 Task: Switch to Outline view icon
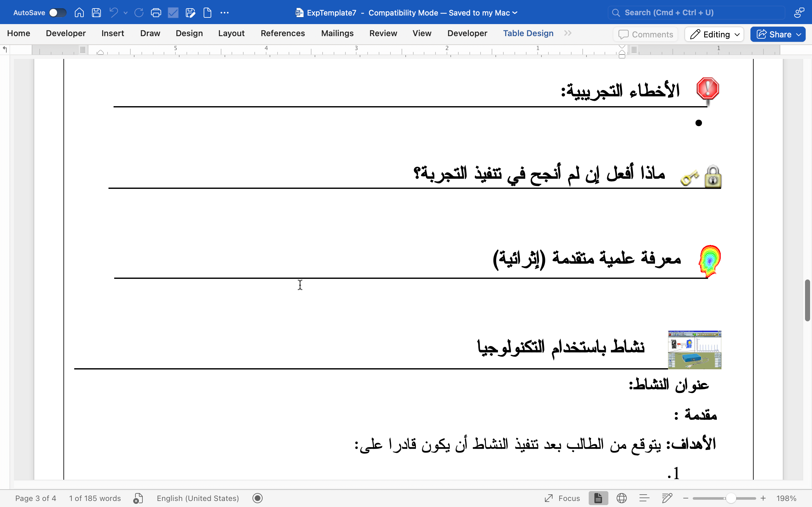click(644, 498)
